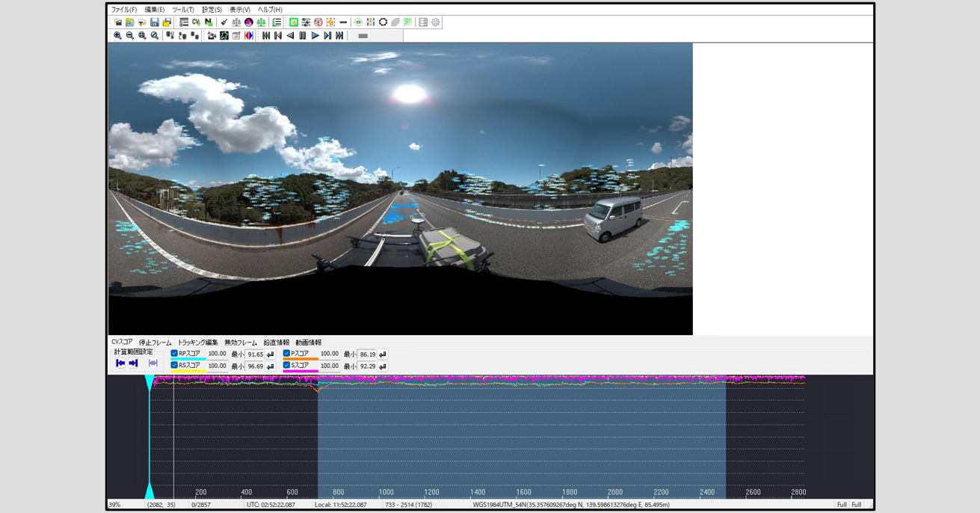Screen dimensions: 980x513
Task: Skip to the last frame
Action: pyautogui.click(x=339, y=36)
